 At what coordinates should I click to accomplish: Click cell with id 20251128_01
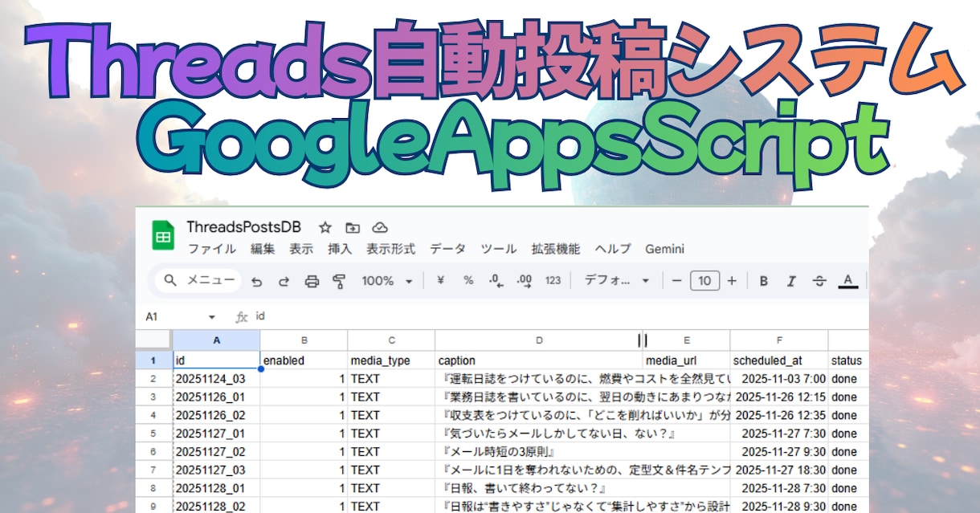pyautogui.click(x=217, y=488)
